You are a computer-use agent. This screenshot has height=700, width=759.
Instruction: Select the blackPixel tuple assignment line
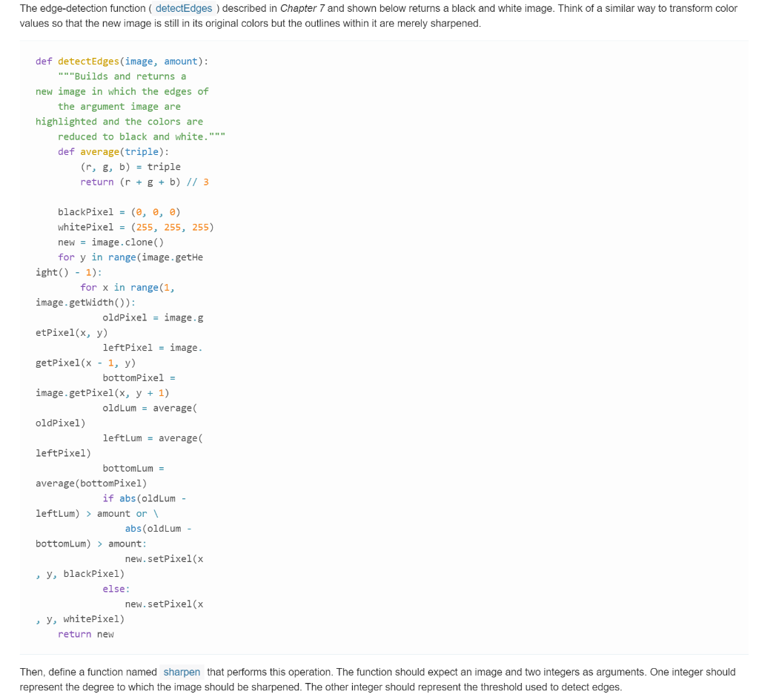[x=121, y=211]
